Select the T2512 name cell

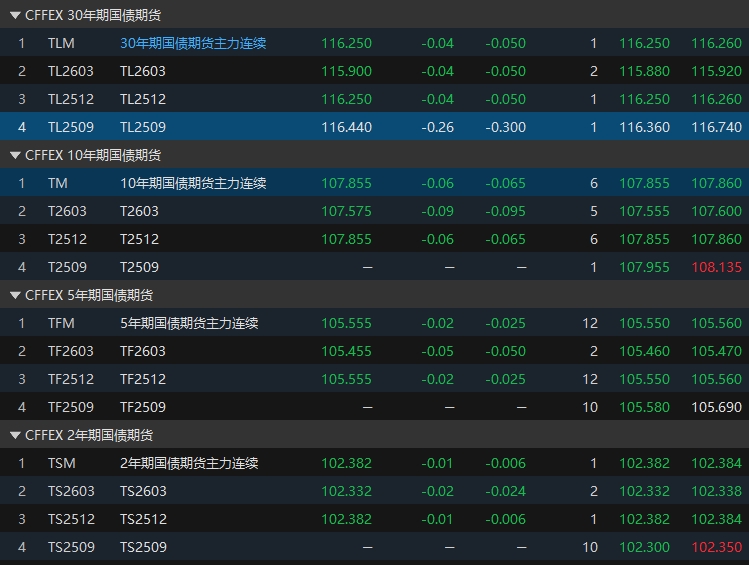click(139, 239)
